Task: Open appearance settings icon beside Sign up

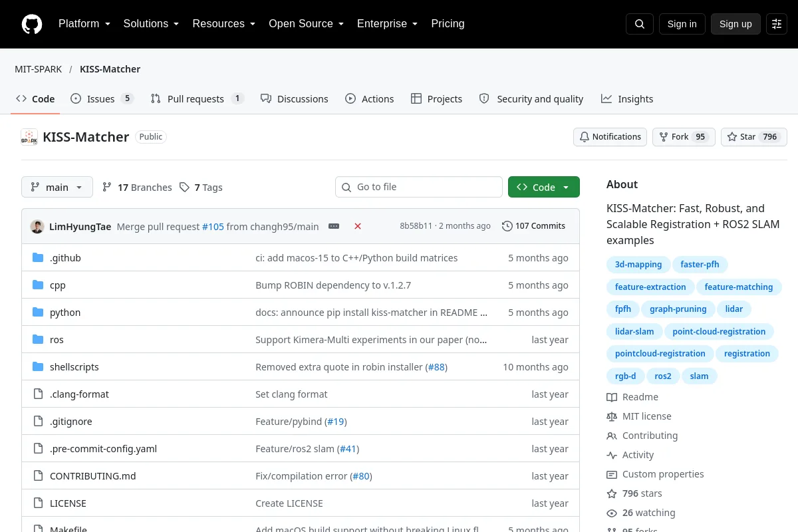Action: [x=777, y=24]
